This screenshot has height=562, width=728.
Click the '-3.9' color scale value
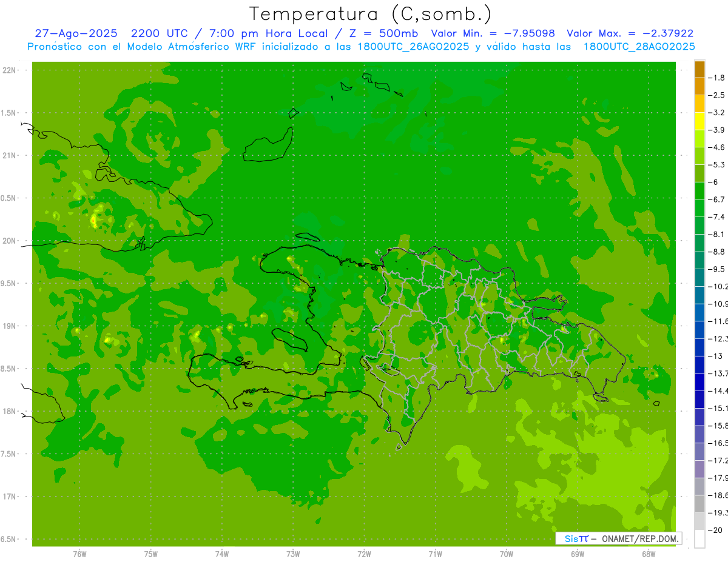point(717,130)
